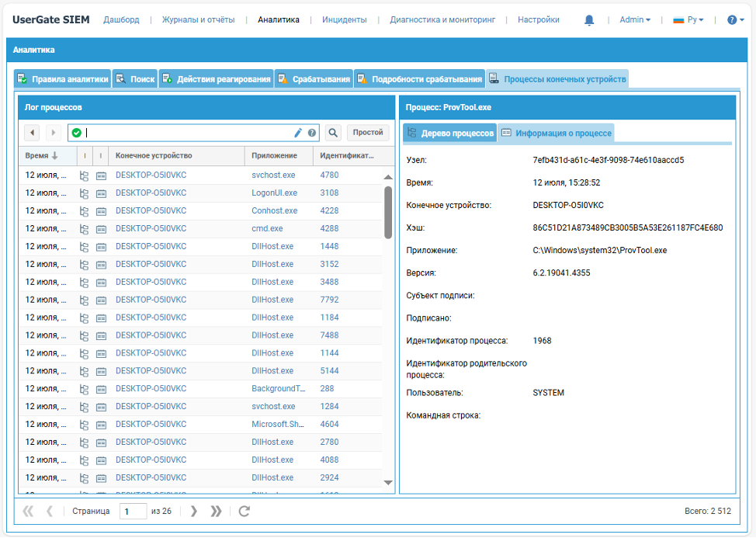
Task: Click the pencil edit icon in query field
Action: tap(297, 133)
